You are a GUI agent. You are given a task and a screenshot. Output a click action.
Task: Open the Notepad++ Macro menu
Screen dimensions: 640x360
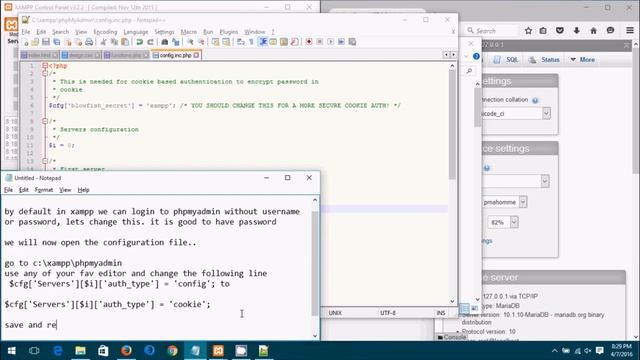(x=189, y=32)
